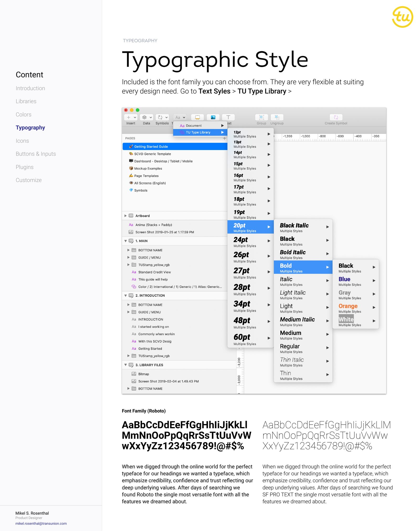Click the Symbols toolbar icon
420x531 pixels.
point(162,117)
